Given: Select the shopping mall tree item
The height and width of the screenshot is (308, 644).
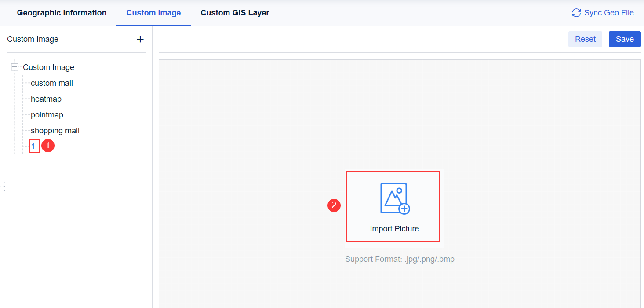Looking at the screenshot, I should [x=55, y=130].
